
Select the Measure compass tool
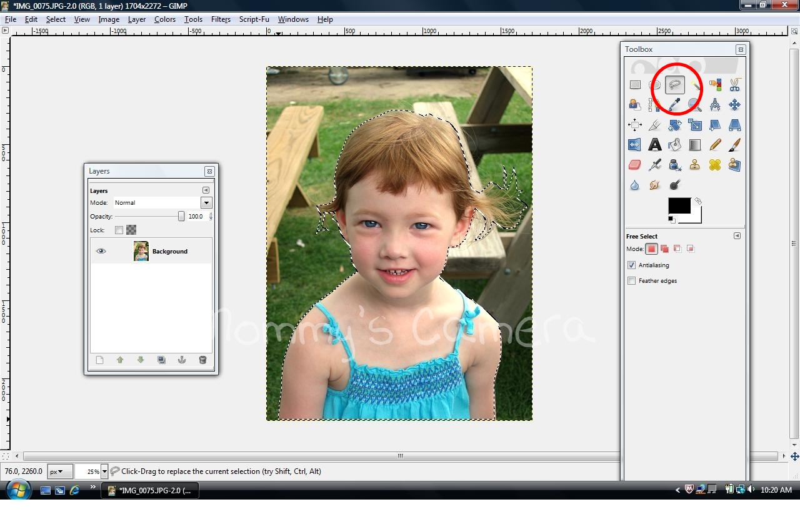[x=715, y=105]
